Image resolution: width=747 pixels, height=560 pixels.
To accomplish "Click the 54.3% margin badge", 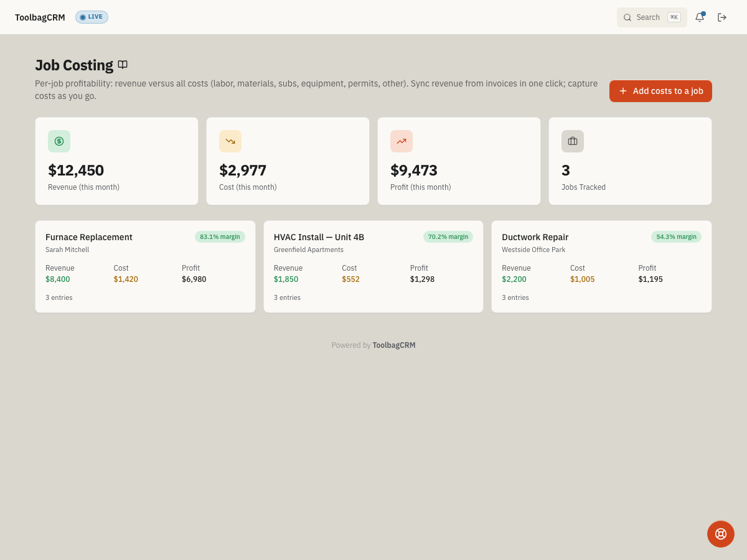I will coord(676,236).
